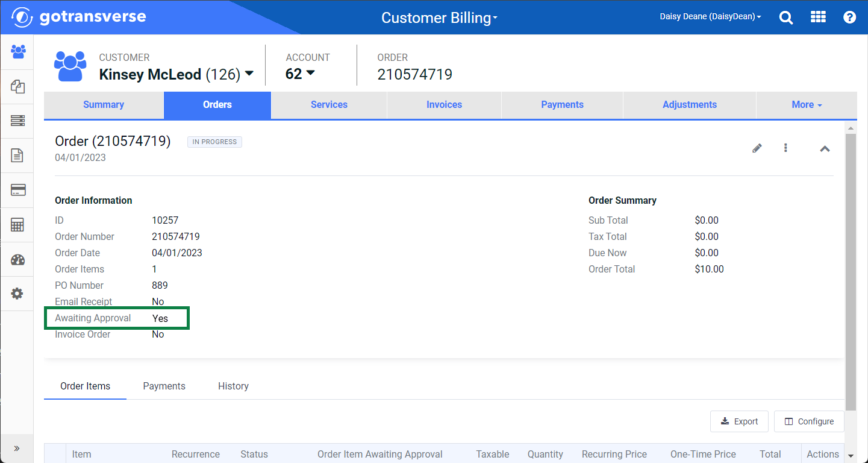Image resolution: width=868 pixels, height=463 pixels.
Task: Click the Taxable column header
Action: (493, 455)
